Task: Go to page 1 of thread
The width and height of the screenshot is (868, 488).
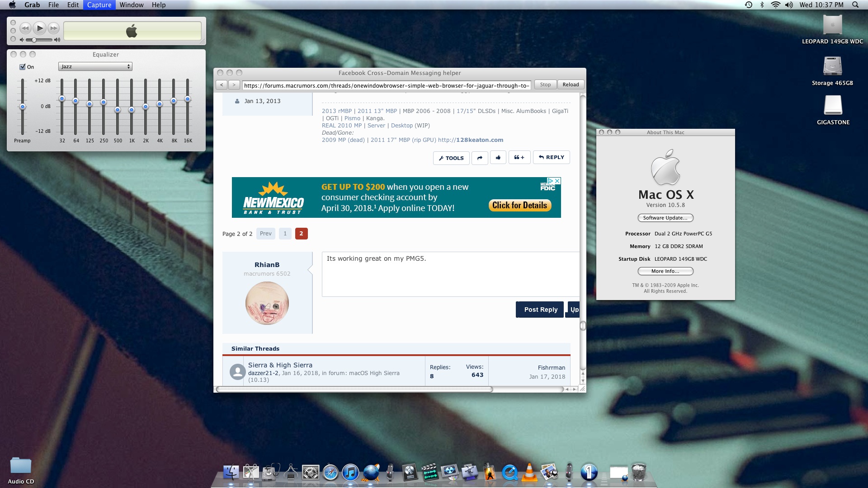Action: [285, 234]
